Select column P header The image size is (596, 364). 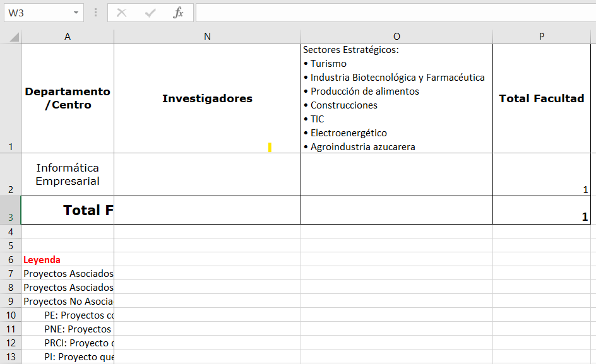tap(541, 37)
